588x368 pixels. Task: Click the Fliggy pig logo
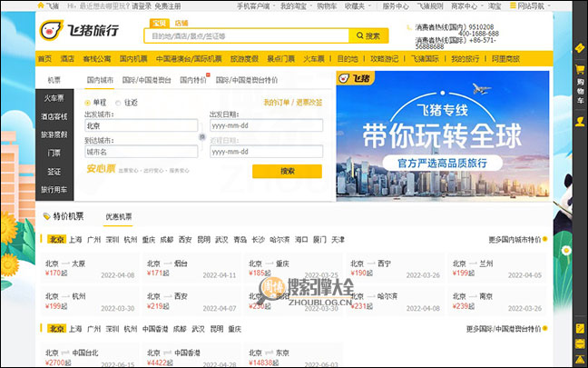52,30
